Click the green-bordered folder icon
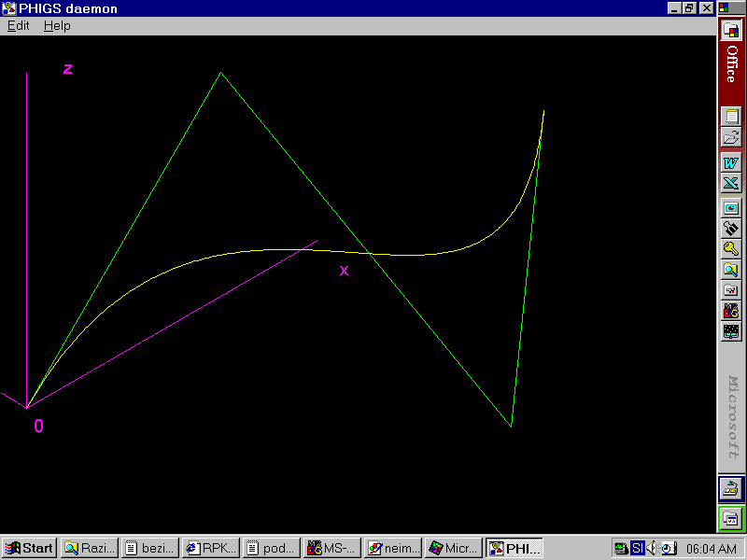The height and width of the screenshot is (560, 747). point(731,518)
